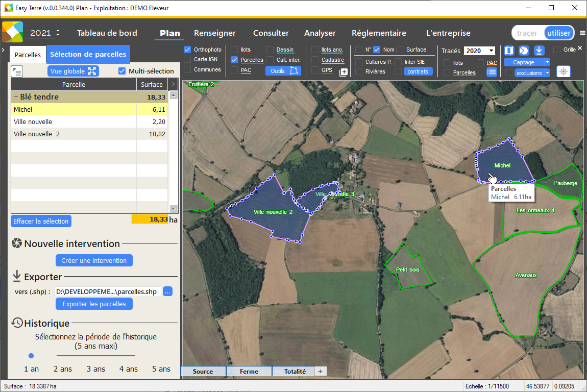Image resolution: width=587 pixels, height=392 pixels.
Task: Click the locate target crosshair icon
Action: (x=563, y=71)
